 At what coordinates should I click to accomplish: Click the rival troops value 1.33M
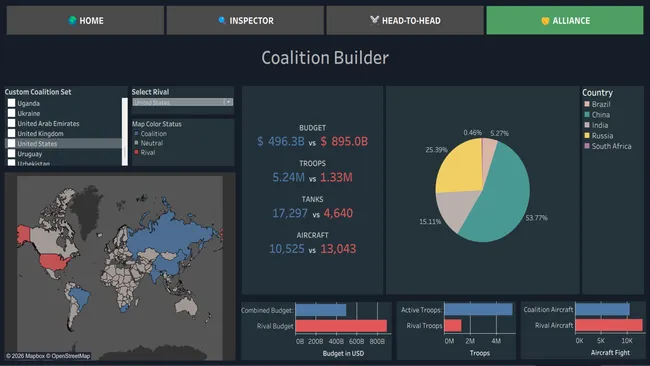point(336,177)
